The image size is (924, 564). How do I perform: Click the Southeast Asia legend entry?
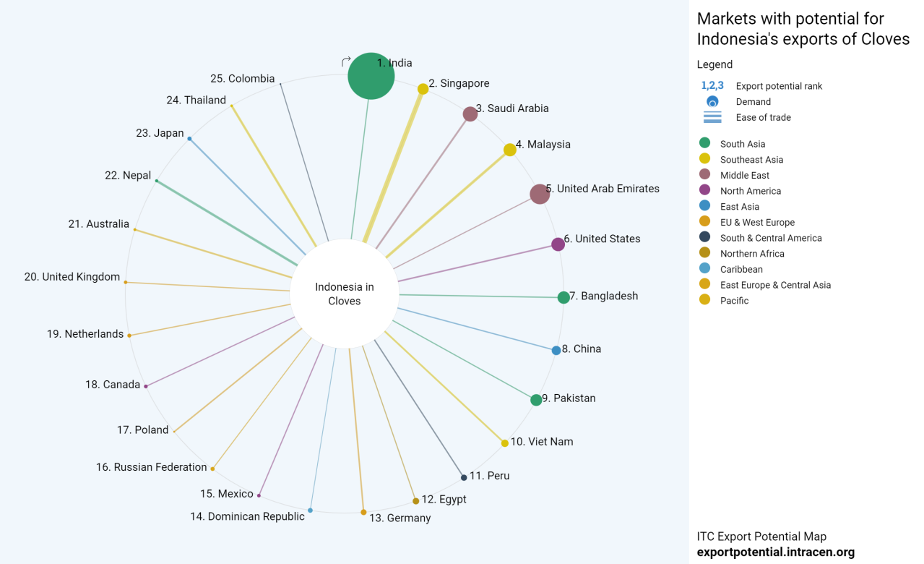(x=751, y=160)
